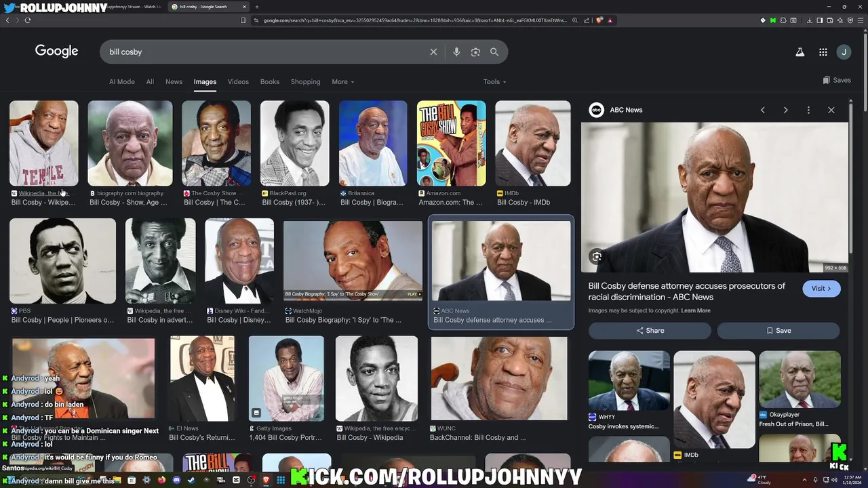Open the browser hamburger main menu

[x=861, y=20]
